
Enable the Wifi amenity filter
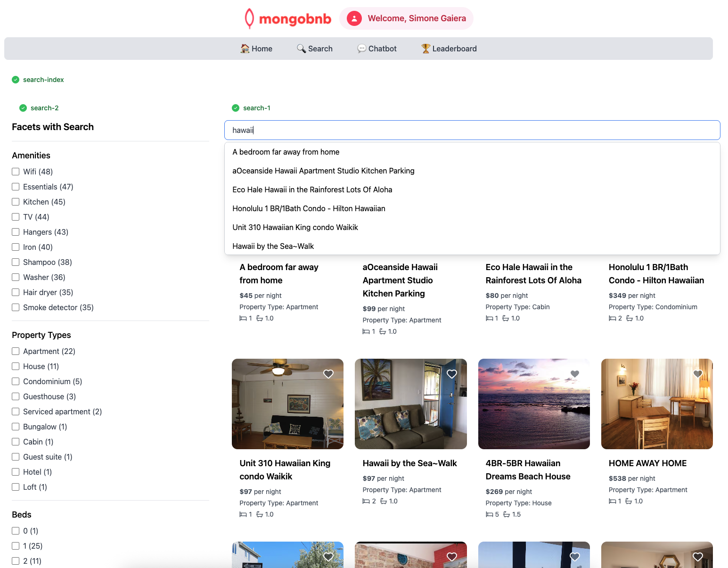[16, 172]
